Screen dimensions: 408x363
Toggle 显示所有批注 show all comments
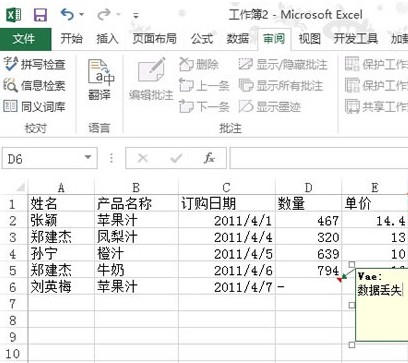(281, 86)
